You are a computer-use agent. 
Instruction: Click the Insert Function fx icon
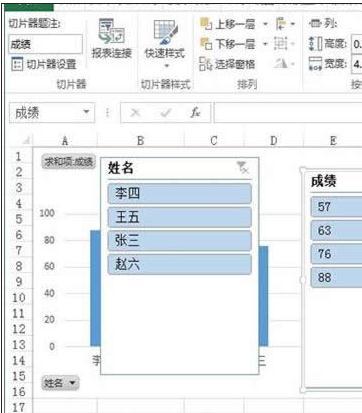195,113
